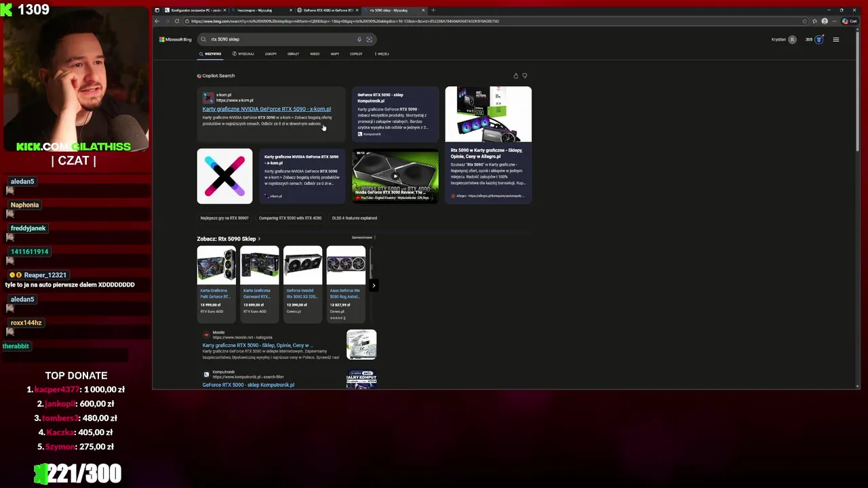Play the Nvidia RTX 5090 Review video
The width and height of the screenshot is (868, 488).
pos(395,176)
